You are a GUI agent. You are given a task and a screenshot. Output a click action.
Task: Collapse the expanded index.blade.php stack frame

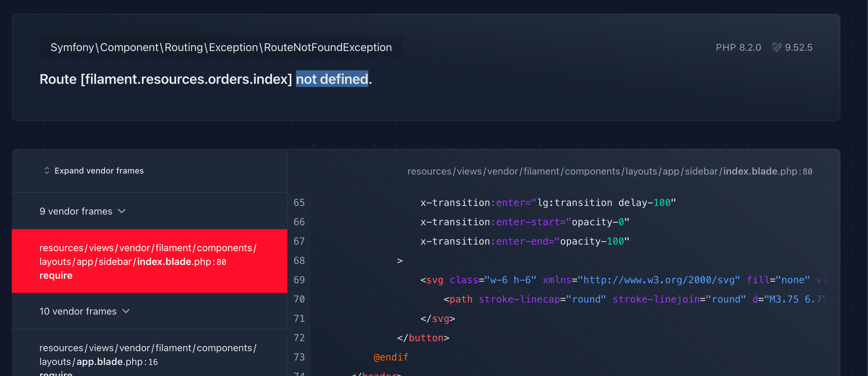[149, 261]
